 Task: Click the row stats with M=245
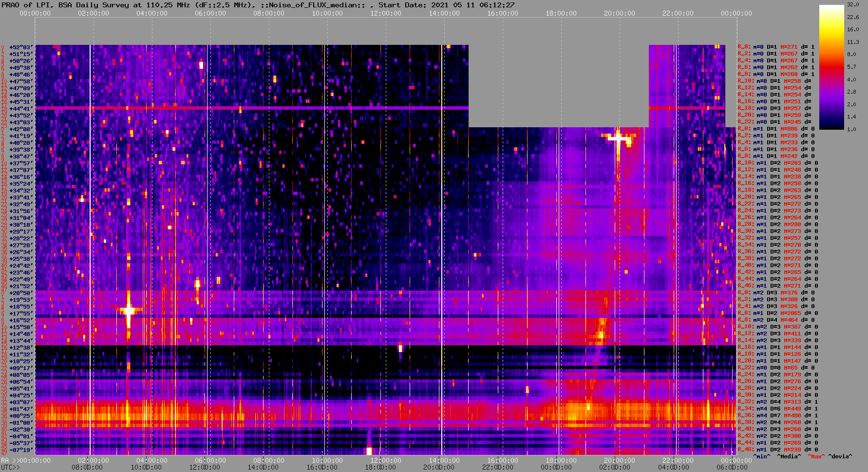click(775, 122)
